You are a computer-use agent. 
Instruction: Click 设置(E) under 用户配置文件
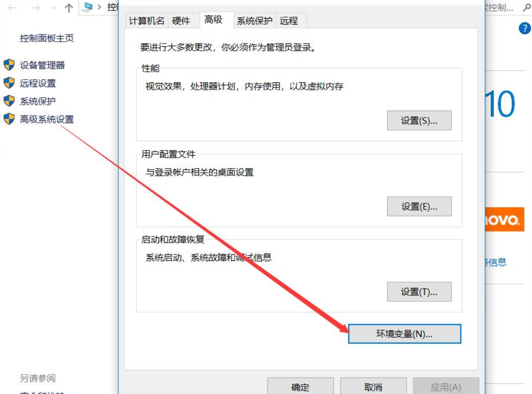(419, 206)
